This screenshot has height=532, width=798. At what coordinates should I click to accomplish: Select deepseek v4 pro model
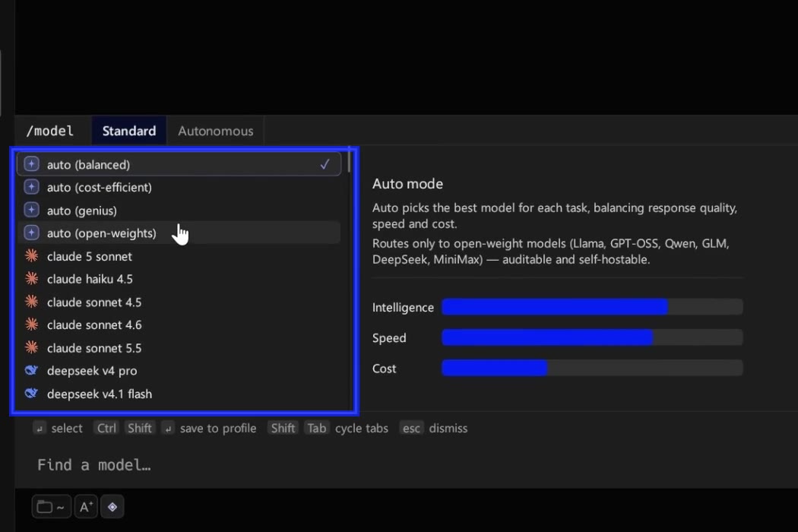click(179, 371)
